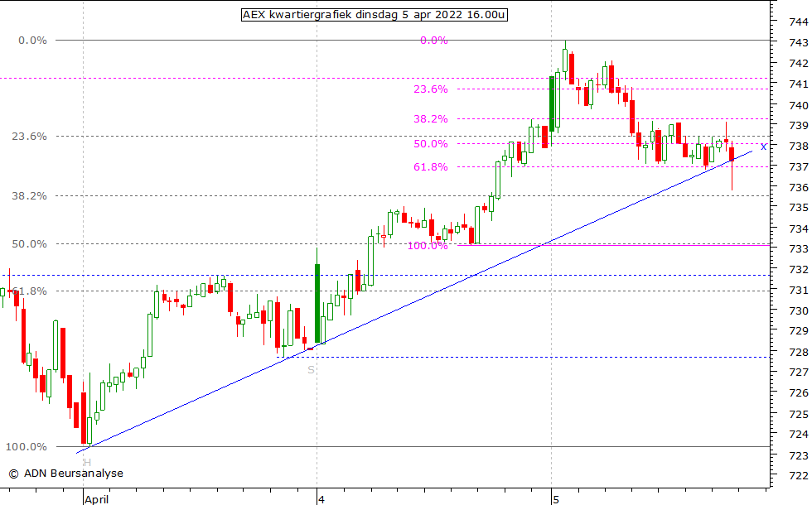
Task: Click the 730 price axis value
Action: point(799,310)
